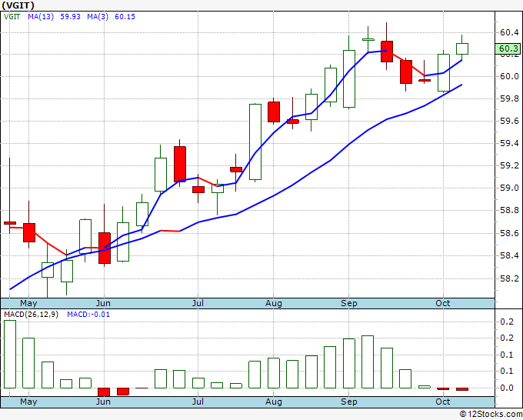Click the MACD:-0.01 value label
523x420 pixels.
click(88, 315)
